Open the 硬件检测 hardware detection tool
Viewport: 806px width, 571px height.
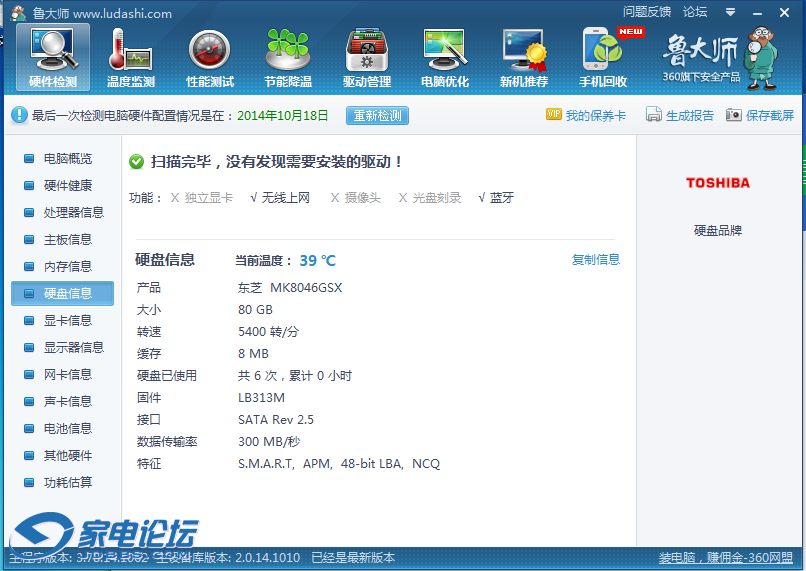[x=53, y=58]
